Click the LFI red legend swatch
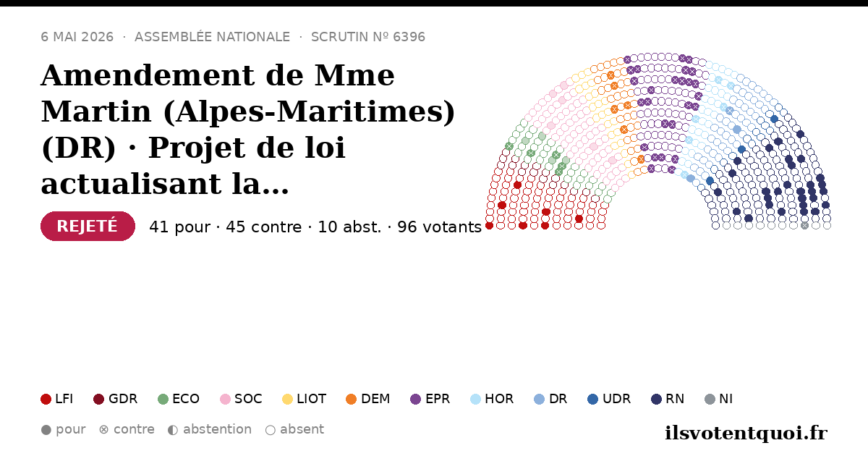The height and width of the screenshot is (456, 868). [46, 399]
